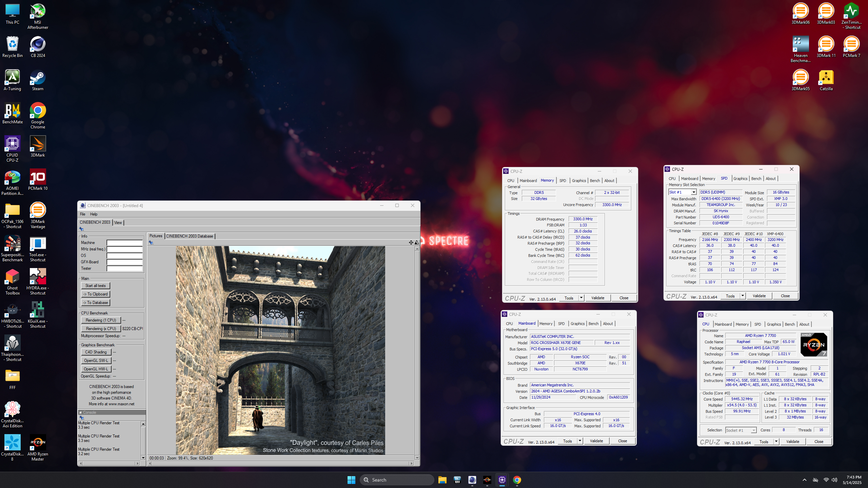Click Start all tests button
Image resolution: width=868 pixels, height=488 pixels.
click(95, 286)
